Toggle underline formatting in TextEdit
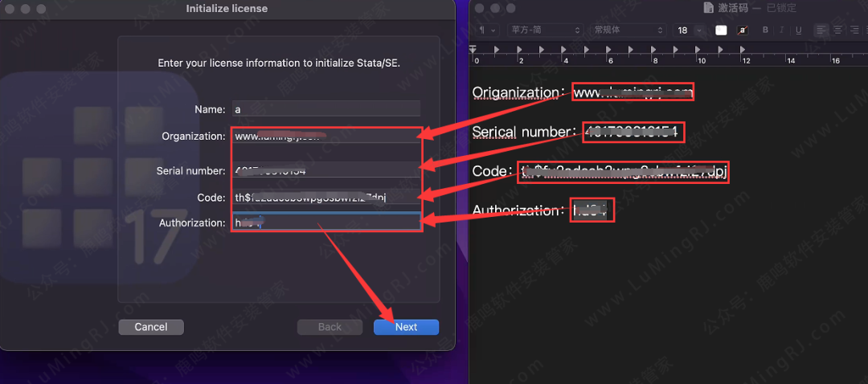The image size is (868, 384). coord(798,31)
